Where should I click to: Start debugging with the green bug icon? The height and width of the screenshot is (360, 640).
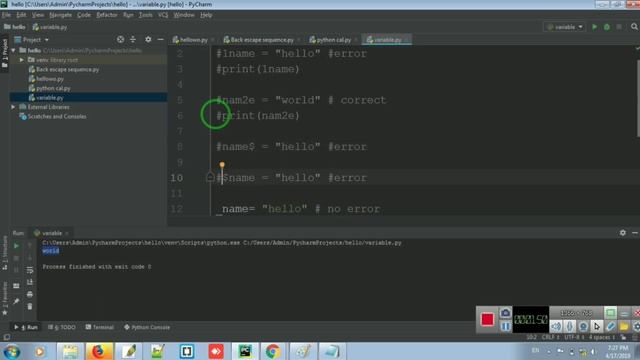(x=607, y=27)
